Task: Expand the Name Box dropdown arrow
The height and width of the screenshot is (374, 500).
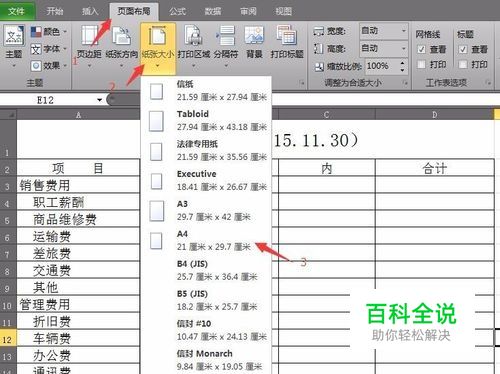Action: [x=99, y=100]
